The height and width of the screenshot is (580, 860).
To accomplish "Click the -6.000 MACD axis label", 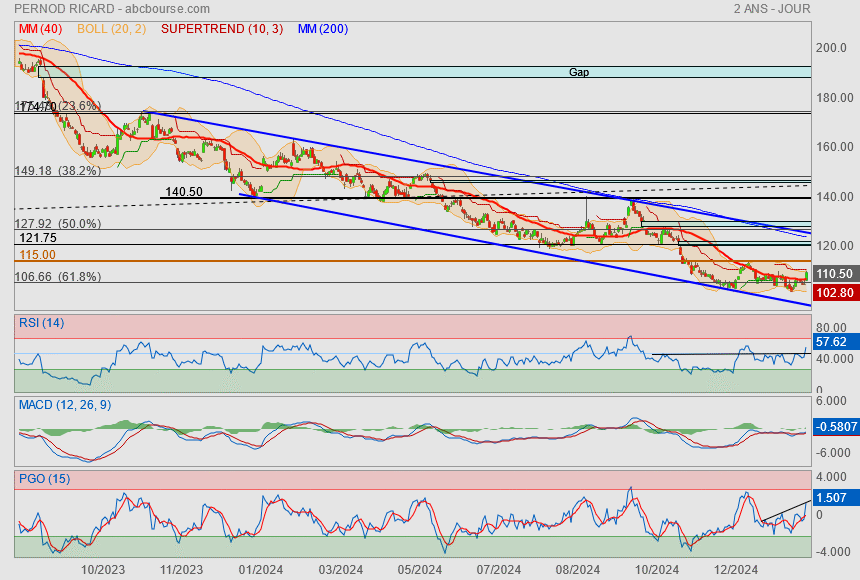I will 831,453.
